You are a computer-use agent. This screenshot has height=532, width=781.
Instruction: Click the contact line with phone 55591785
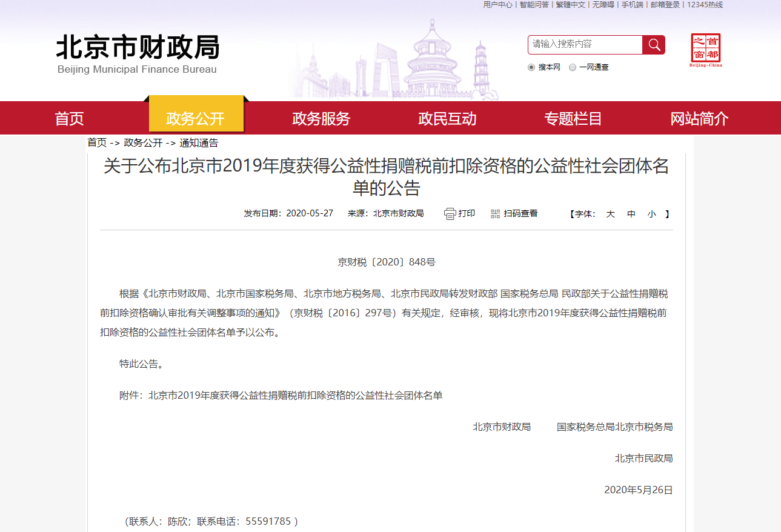point(211,522)
